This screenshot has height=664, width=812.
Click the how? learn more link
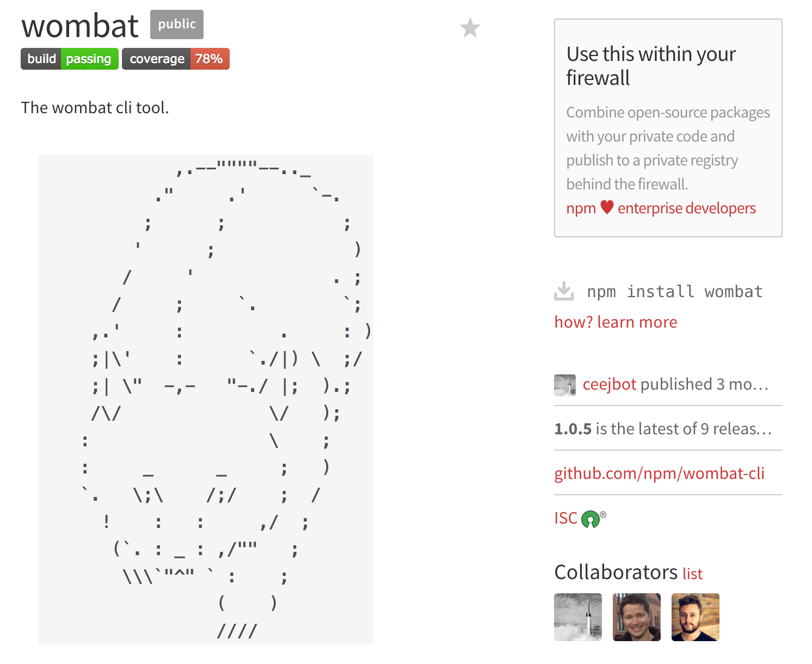pos(616,322)
